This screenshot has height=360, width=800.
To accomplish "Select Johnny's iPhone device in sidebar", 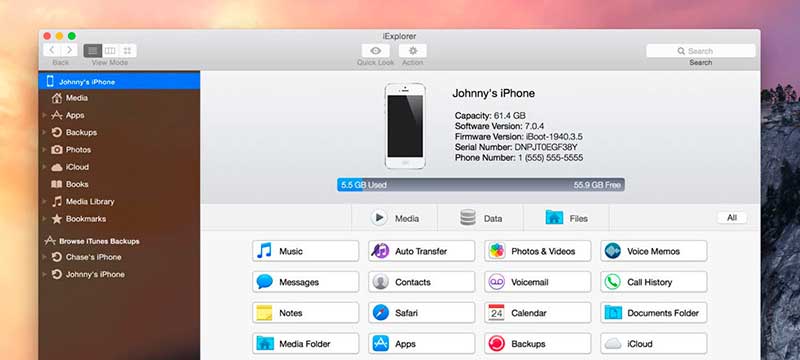I will [x=119, y=81].
